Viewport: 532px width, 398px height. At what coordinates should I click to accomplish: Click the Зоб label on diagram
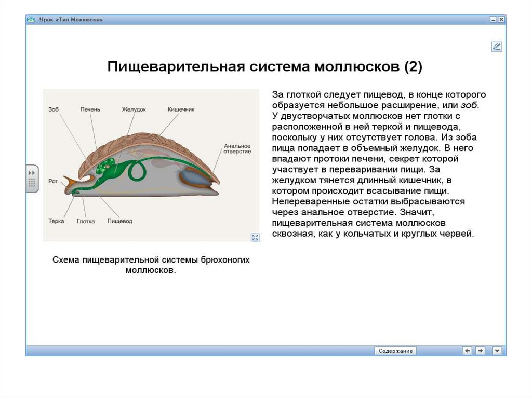[x=54, y=109]
